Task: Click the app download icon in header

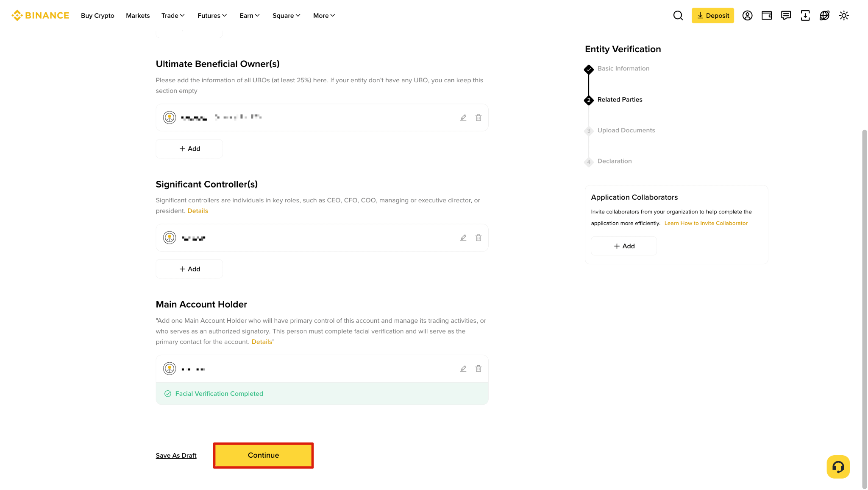Action: [x=805, y=16]
